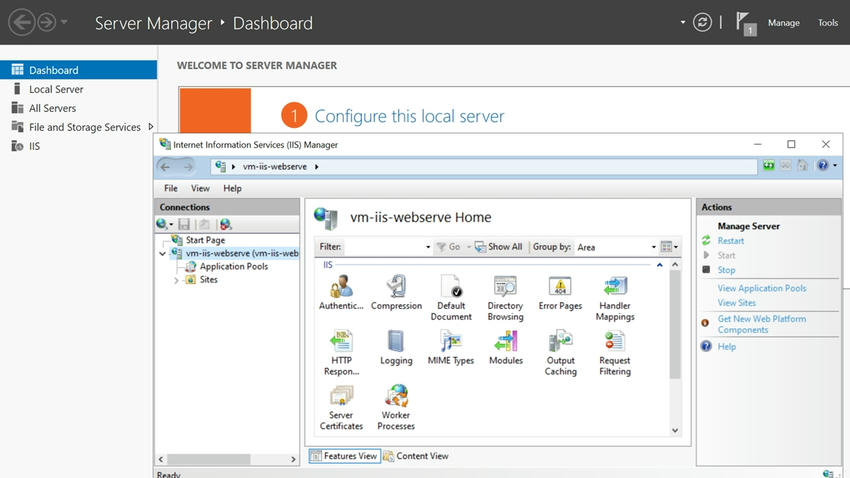Click the create connection globe icon in Connections

tap(162, 224)
